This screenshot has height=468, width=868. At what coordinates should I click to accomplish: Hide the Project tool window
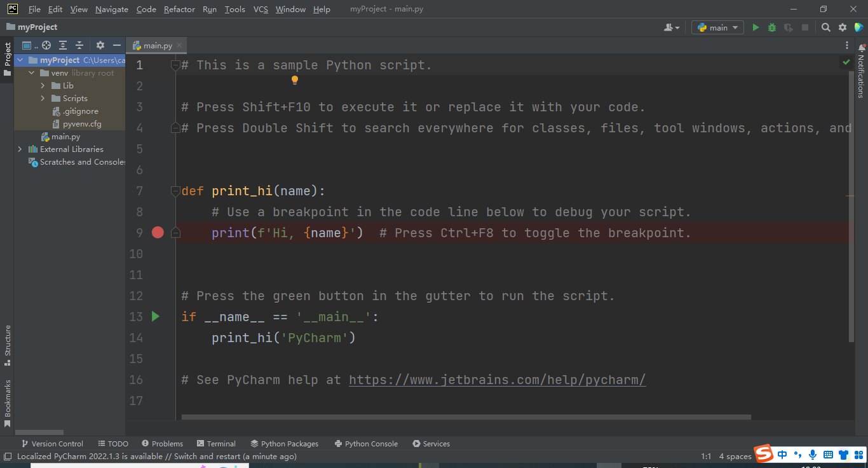pos(117,45)
